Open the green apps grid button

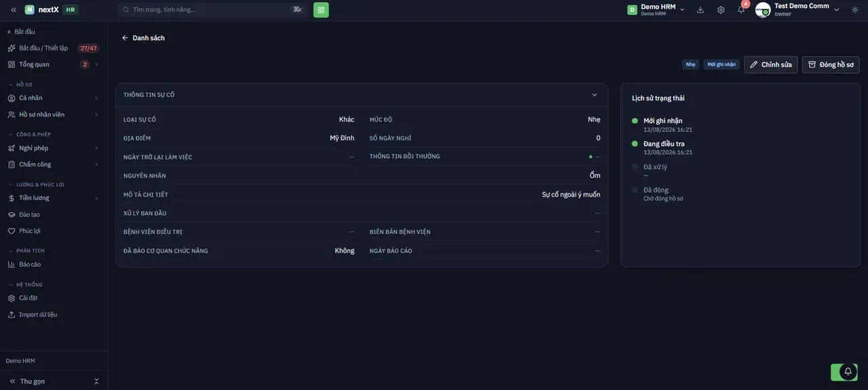click(321, 9)
